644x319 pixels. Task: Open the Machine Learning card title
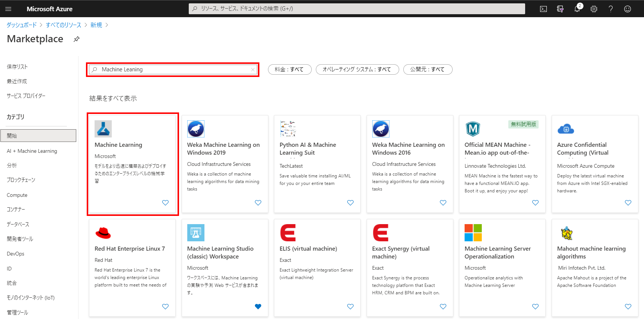click(x=118, y=145)
